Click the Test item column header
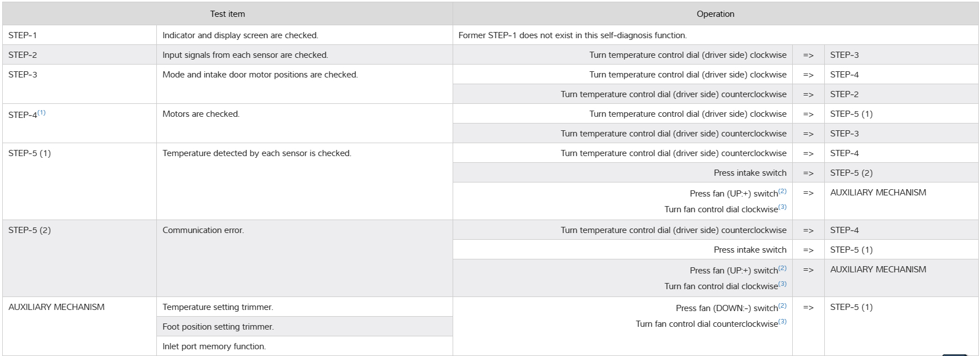This screenshot has height=356, width=980. coord(228,14)
